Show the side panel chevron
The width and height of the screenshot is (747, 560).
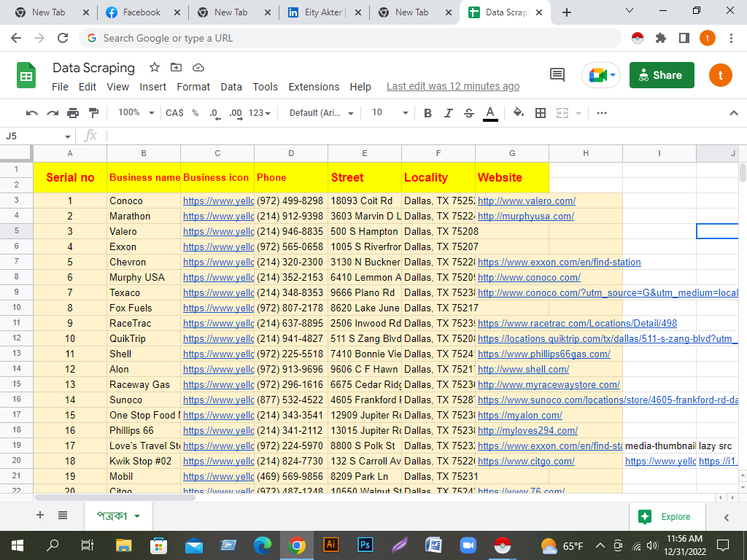[x=727, y=517]
